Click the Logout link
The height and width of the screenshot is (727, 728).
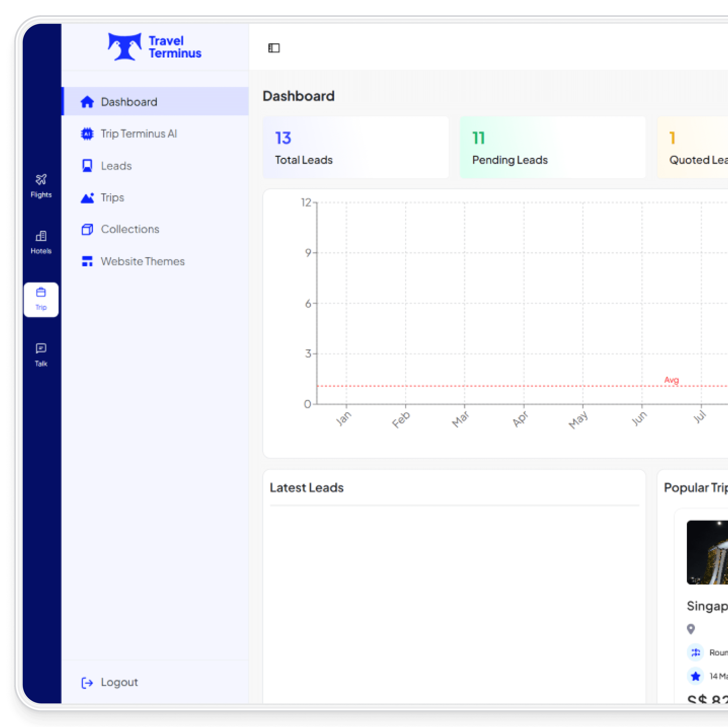[x=119, y=682]
